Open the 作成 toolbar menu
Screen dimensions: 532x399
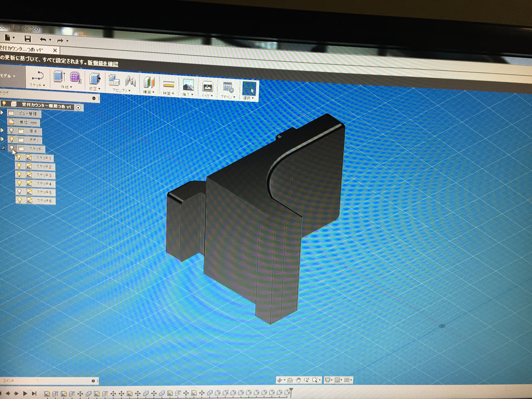pyautogui.click(x=66, y=87)
